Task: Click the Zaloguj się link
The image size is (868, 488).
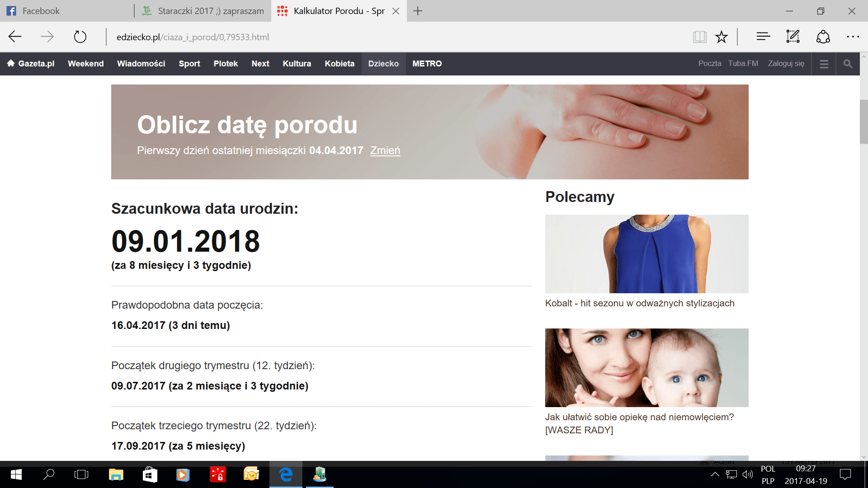Action: point(786,64)
